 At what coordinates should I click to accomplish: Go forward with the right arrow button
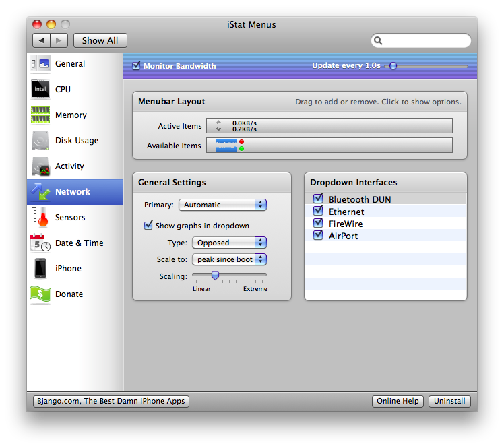tap(59, 40)
